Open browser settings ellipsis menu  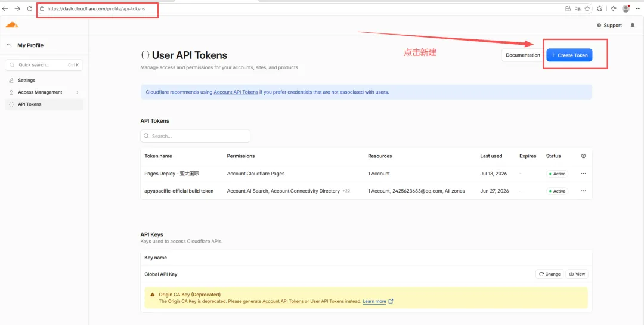tap(638, 8)
